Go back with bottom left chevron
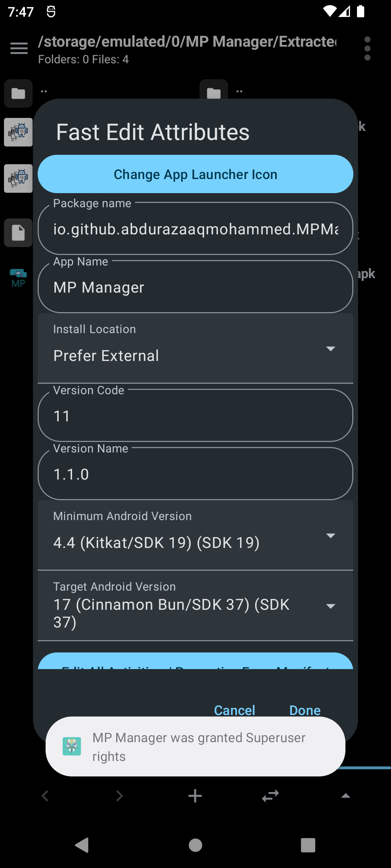The height and width of the screenshot is (868, 391). click(45, 796)
